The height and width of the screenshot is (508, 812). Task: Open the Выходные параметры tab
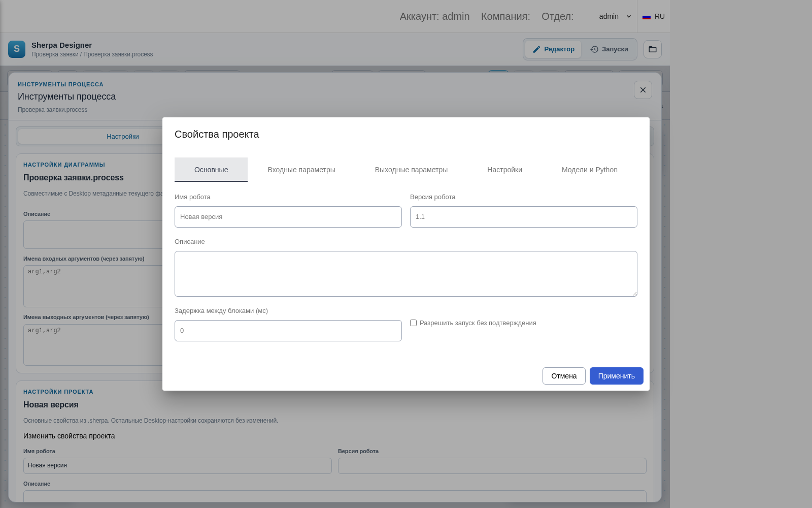coord(411,170)
